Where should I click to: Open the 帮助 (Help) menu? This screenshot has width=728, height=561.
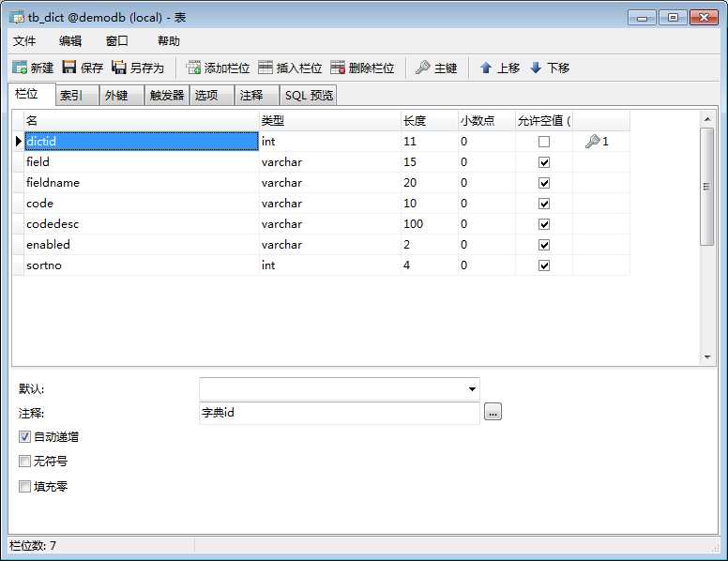(169, 41)
